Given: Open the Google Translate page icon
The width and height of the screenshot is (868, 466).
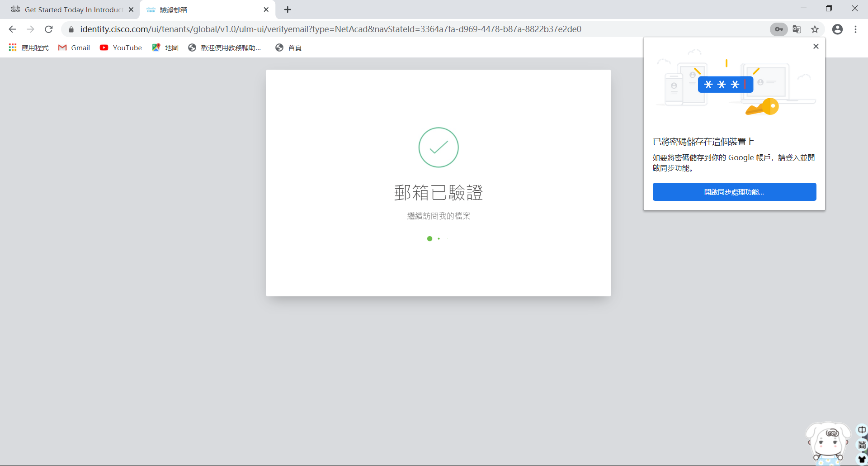Looking at the screenshot, I should point(797,29).
